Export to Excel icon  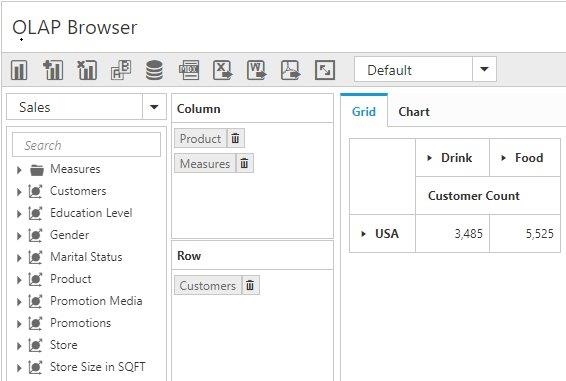pyautogui.click(x=223, y=70)
